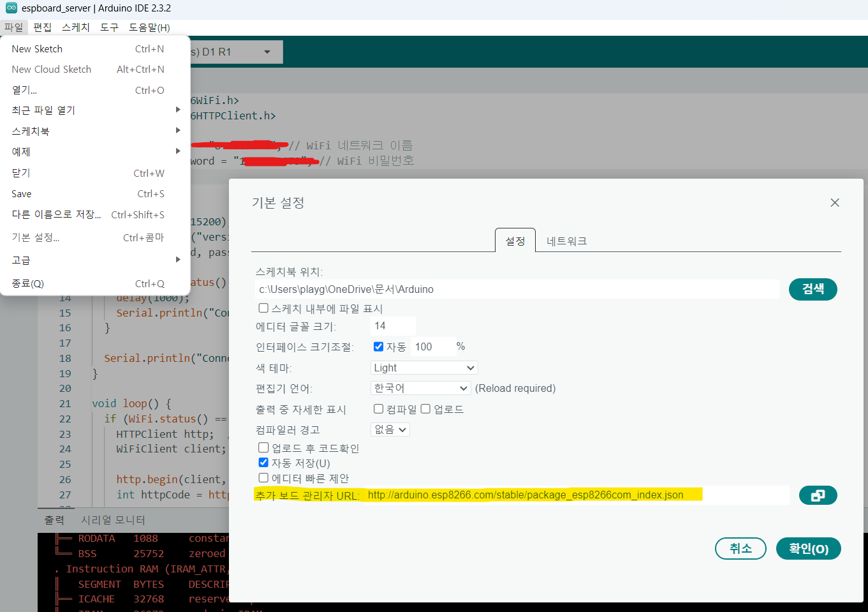Expand the 최근 파일 열기 submenu
Image resolution: width=868 pixels, height=612 pixels.
point(95,110)
